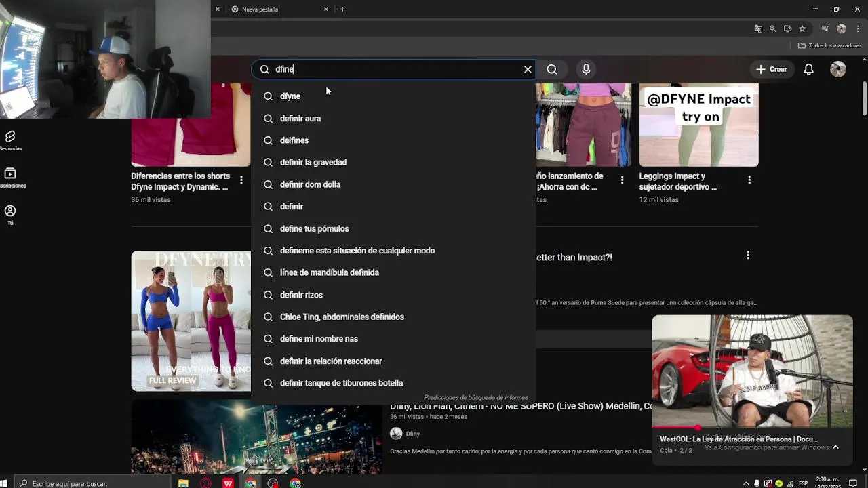The image size is (868, 488).
Task: Open the NO ME SUPERO live show title
Action: (521, 406)
